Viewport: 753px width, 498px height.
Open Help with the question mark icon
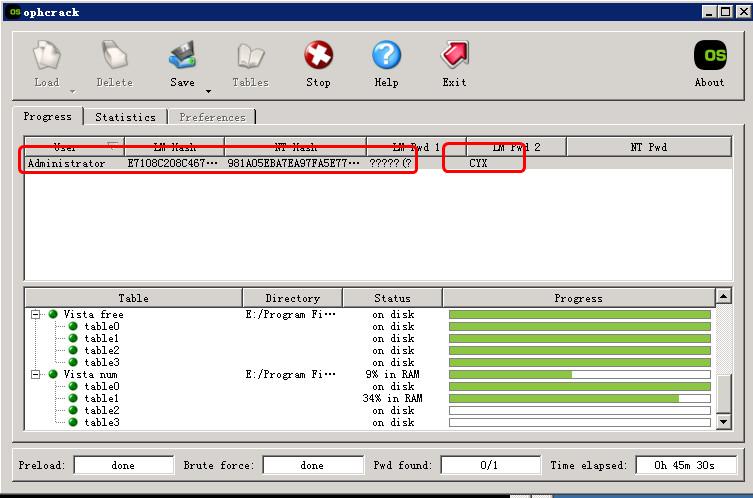[386, 55]
